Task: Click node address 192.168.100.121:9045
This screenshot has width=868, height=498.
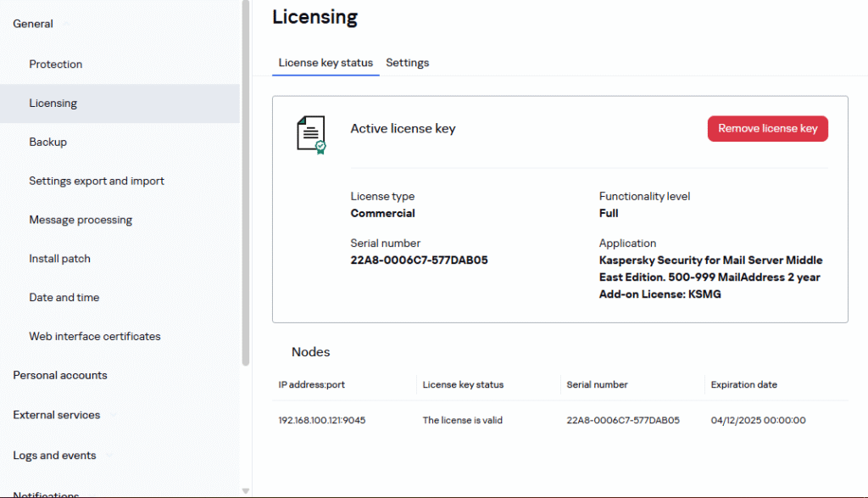Action: [322, 420]
